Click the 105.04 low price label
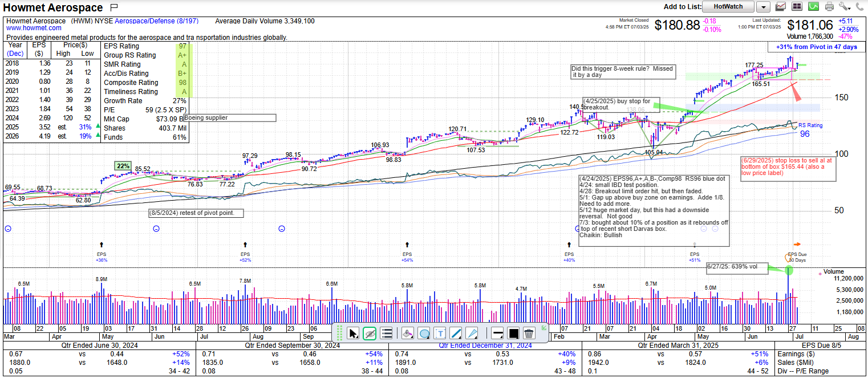868x378 pixels. (653, 152)
